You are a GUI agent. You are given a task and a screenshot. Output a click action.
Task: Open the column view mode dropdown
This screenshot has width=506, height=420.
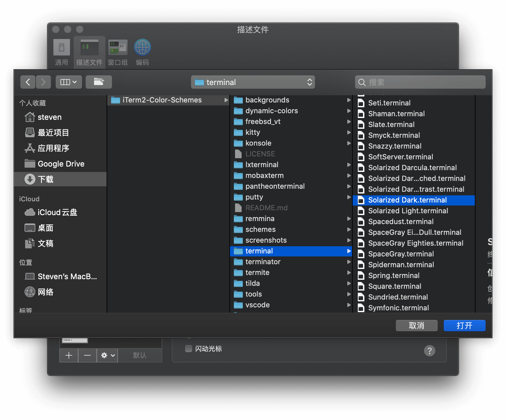tap(69, 82)
